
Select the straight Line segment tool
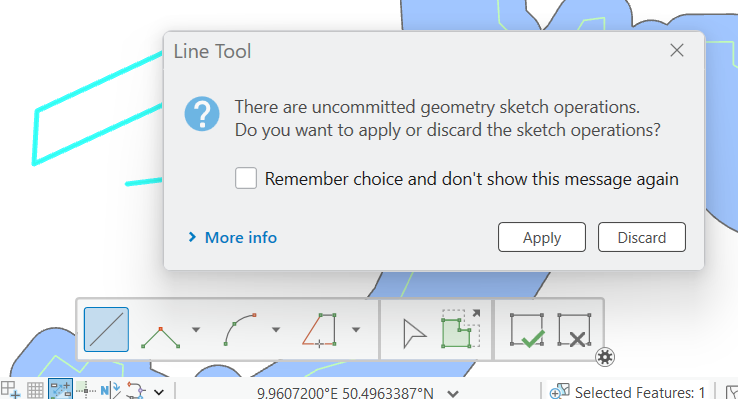pyautogui.click(x=106, y=329)
